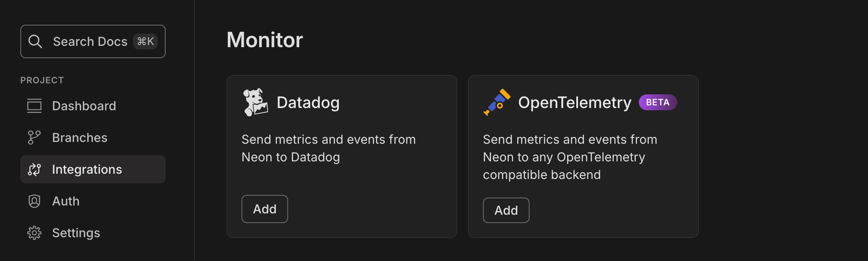Click the BETA badge next to OpenTelemetry
Viewport: 868px width, 261px height.
657,102
